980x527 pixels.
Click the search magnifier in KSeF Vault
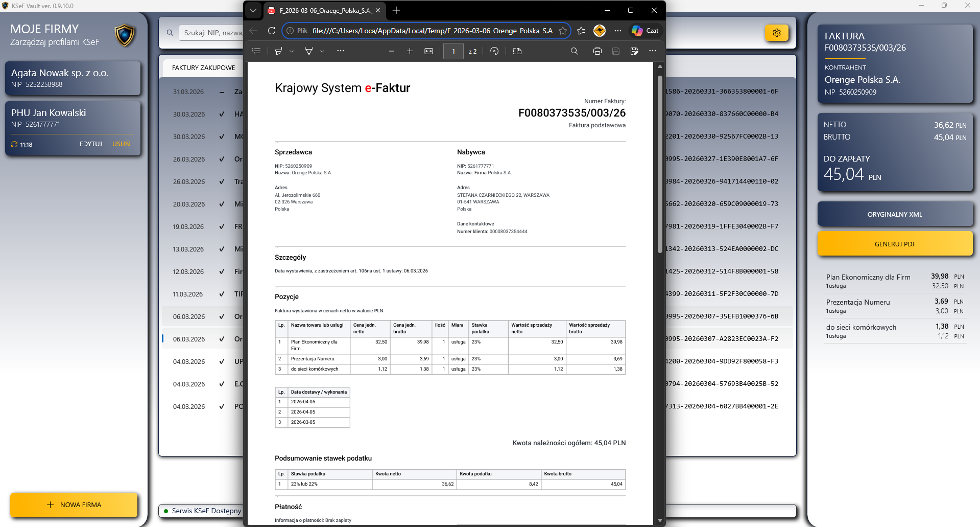coord(170,33)
